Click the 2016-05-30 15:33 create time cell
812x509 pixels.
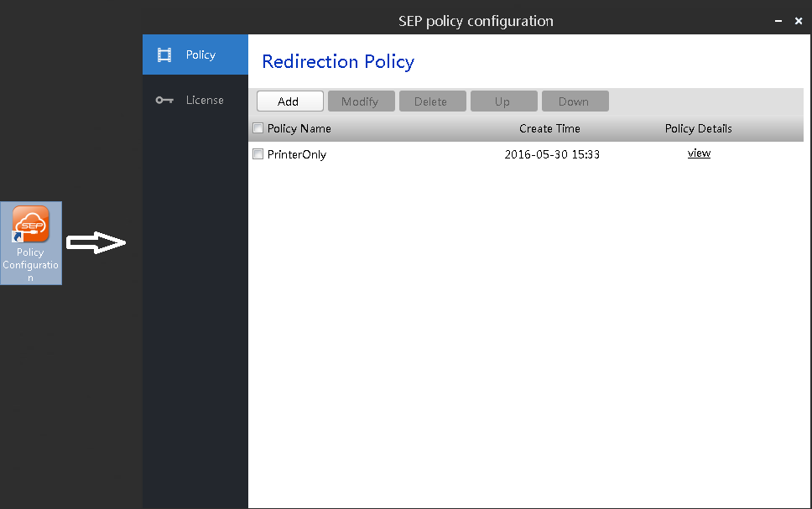click(552, 154)
